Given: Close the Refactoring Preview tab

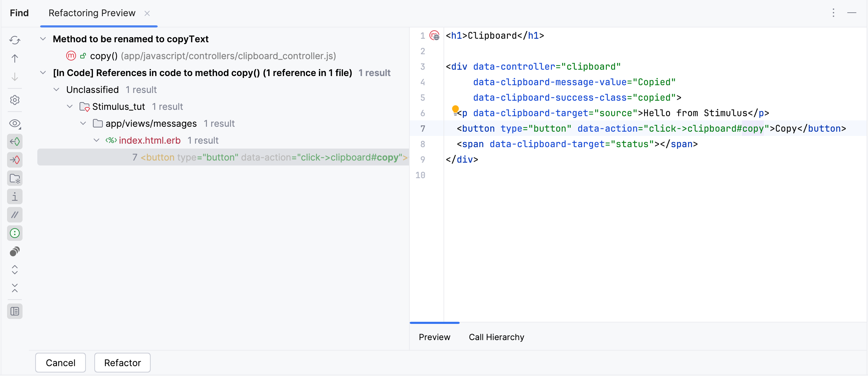Looking at the screenshot, I should (147, 13).
